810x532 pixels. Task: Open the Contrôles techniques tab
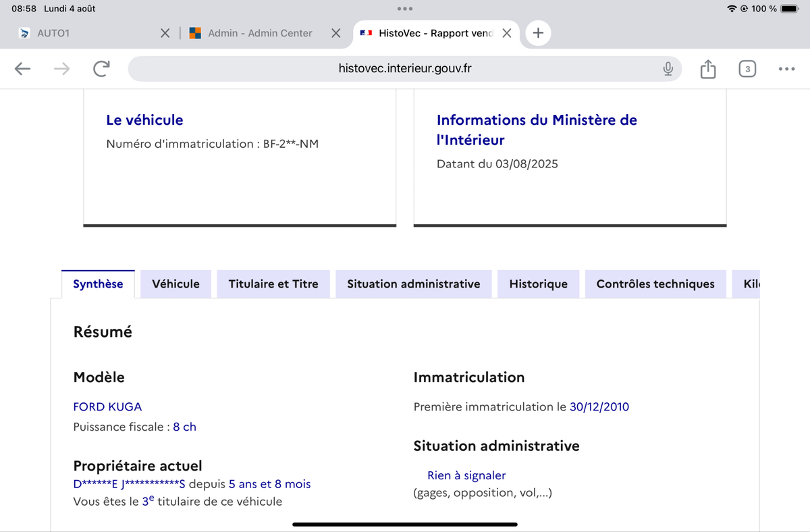[655, 284]
